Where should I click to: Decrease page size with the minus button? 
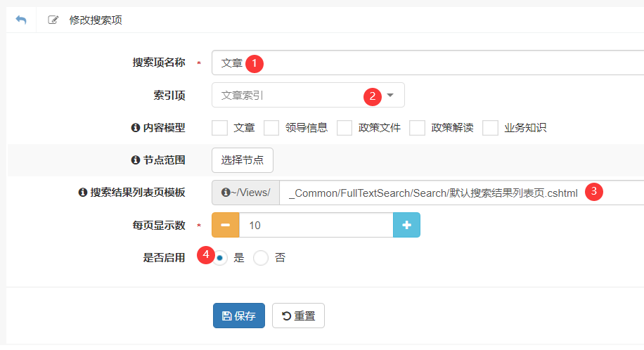[x=226, y=225]
